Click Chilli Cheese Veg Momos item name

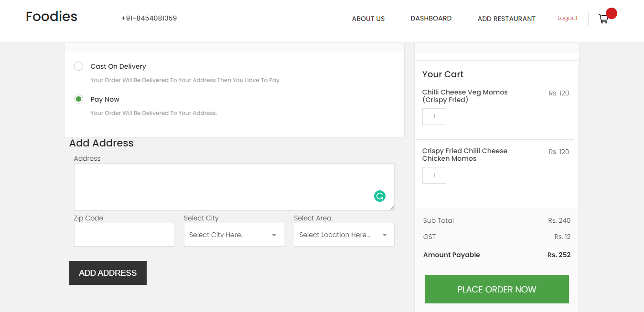[465, 96]
